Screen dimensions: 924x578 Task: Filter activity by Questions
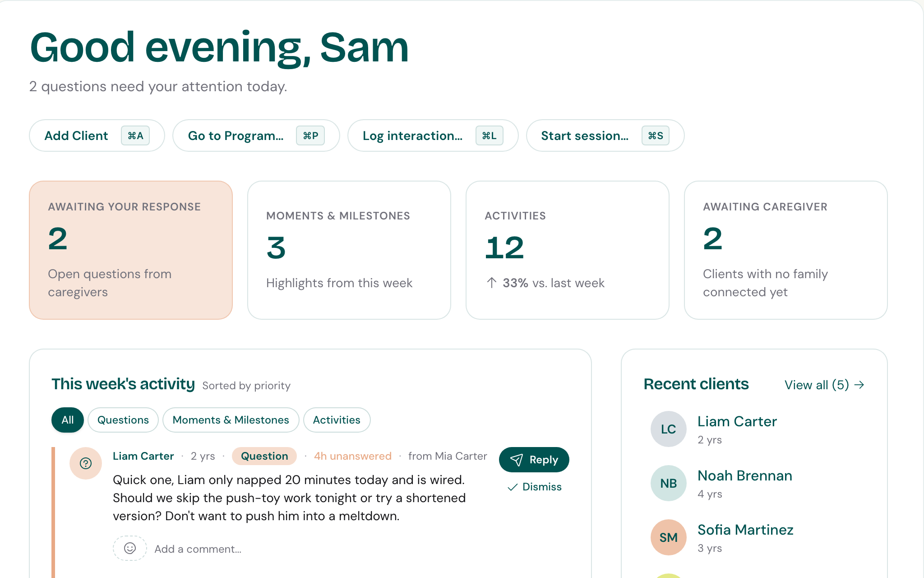[x=123, y=420]
